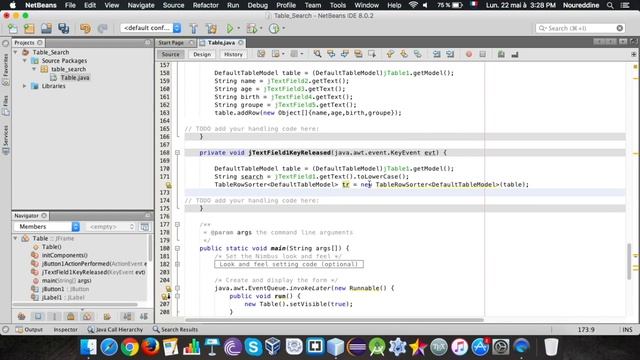Click the Find Previous Occurrence editor icon

pyautogui.click(x=331, y=54)
